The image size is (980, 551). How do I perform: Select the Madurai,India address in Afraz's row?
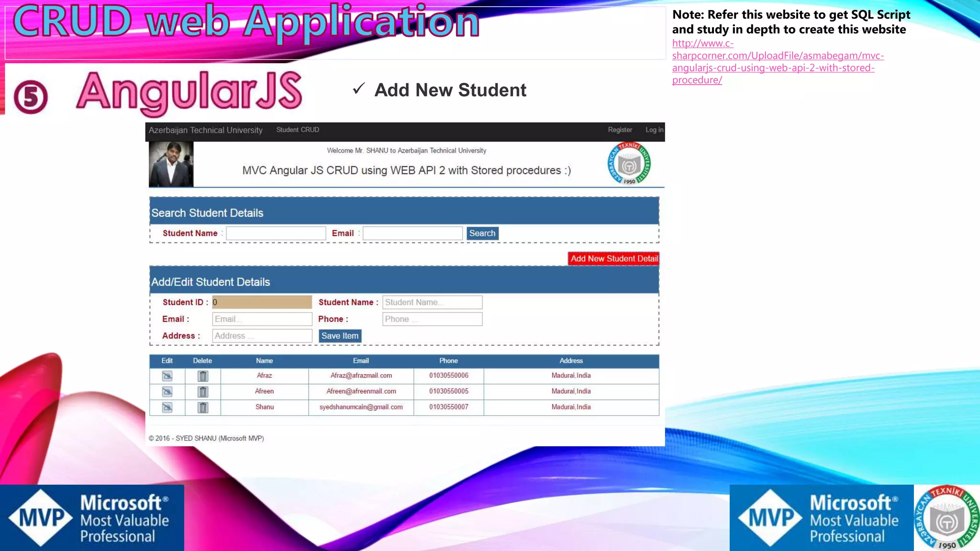[571, 375]
